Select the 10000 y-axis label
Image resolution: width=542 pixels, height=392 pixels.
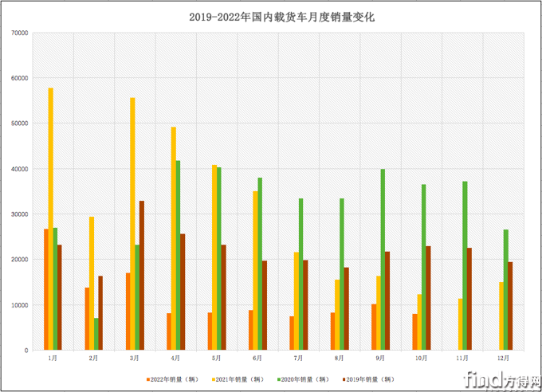click(20, 305)
